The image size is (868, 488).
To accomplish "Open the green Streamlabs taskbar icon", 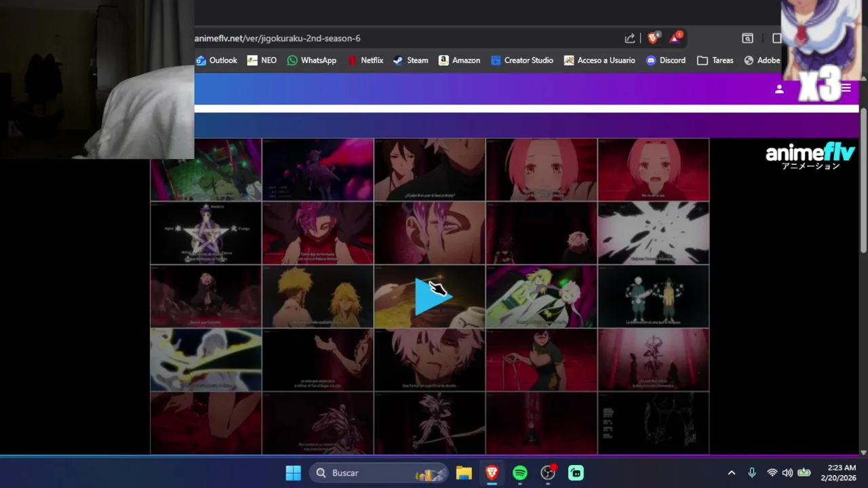I will tap(576, 473).
